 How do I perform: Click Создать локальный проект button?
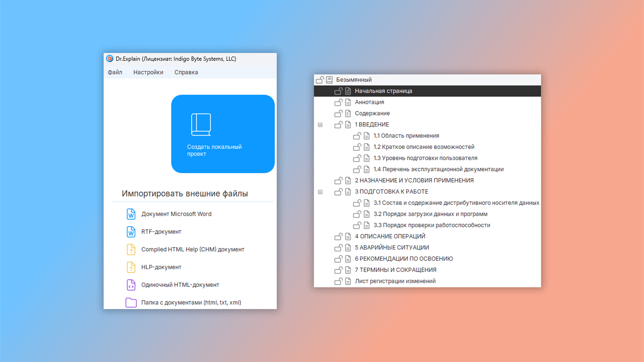coord(223,134)
